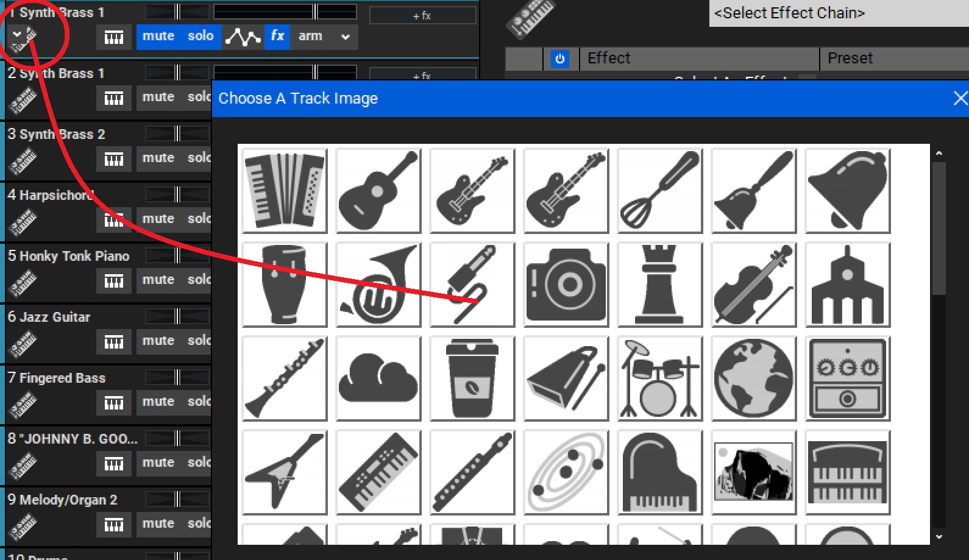Toggle the effect power button
Viewport: 969px width, 560px height.
click(559, 59)
